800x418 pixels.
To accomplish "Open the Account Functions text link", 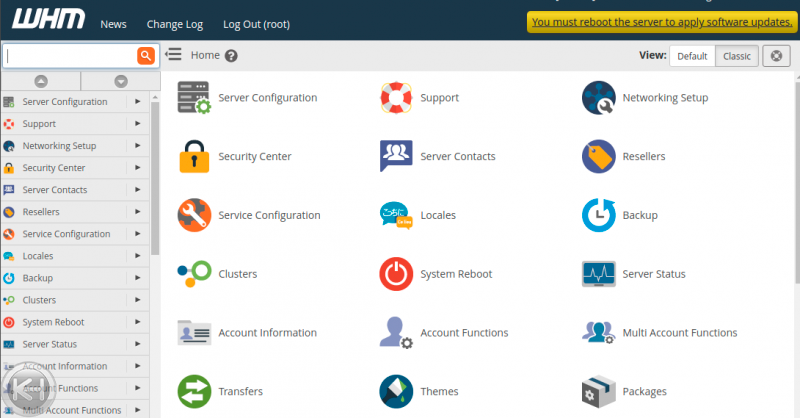I will point(464,333).
